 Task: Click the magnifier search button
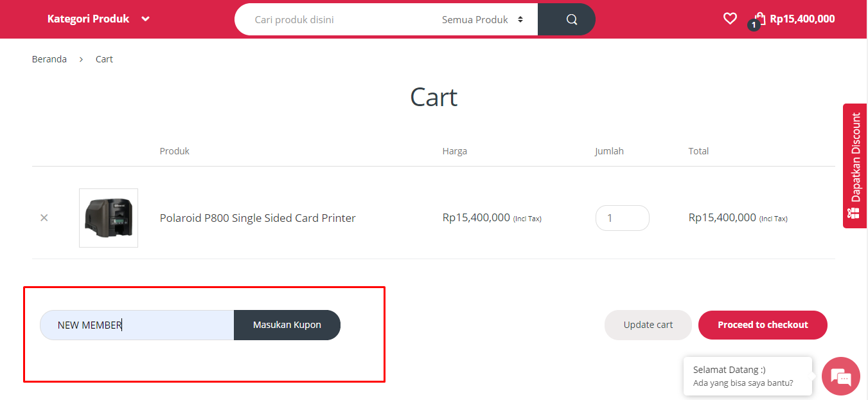571,19
